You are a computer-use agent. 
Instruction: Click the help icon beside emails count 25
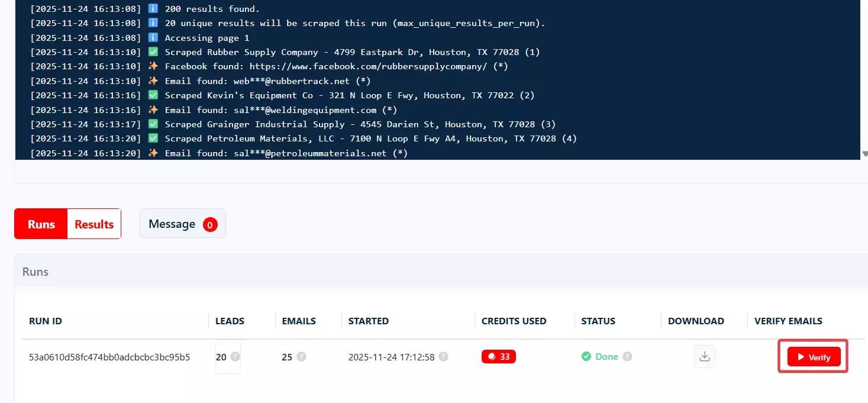(301, 357)
